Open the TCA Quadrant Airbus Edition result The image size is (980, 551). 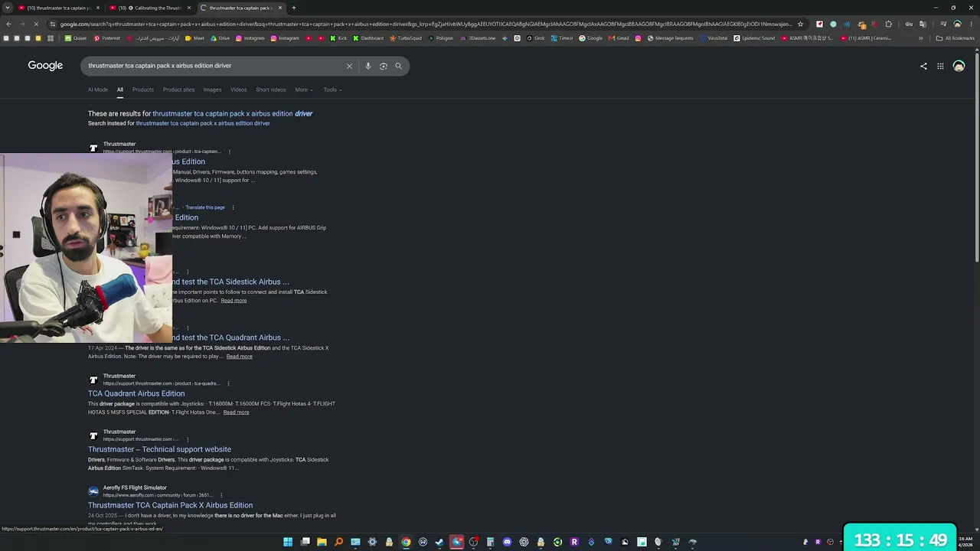[136, 393]
